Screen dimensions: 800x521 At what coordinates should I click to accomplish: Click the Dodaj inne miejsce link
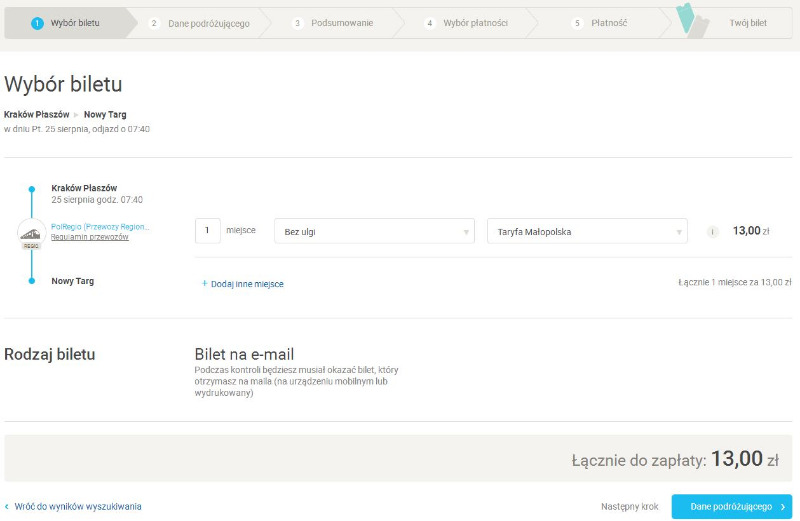(247, 284)
